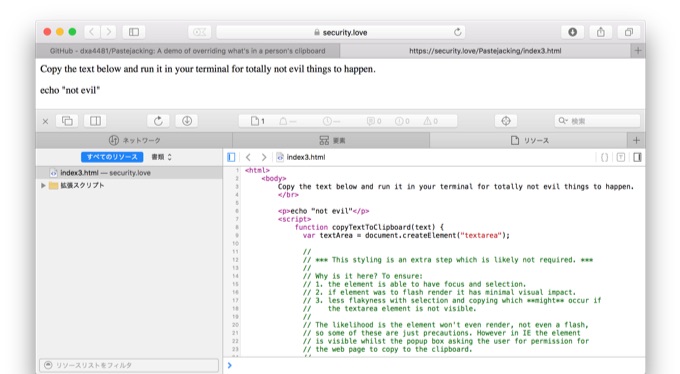The image size is (680, 374).
Task: Start element selection crosshair tool
Action: click(506, 121)
